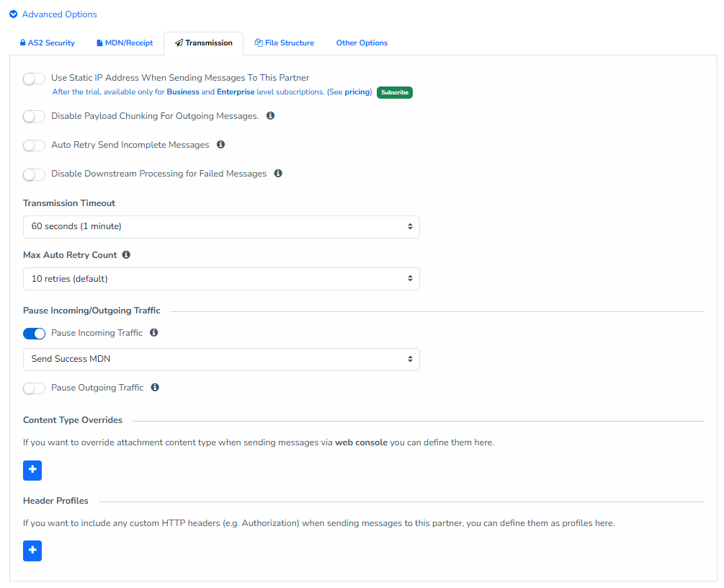Viewport: 724px width, 588px height.
Task: Enable Use Static IP Address toggle
Action: pyautogui.click(x=34, y=79)
